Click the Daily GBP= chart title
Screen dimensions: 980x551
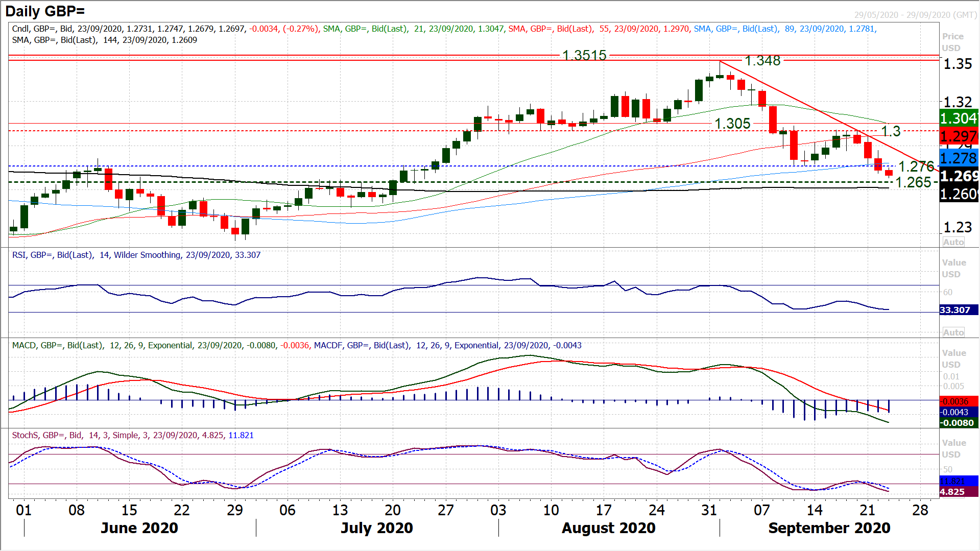click(45, 11)
